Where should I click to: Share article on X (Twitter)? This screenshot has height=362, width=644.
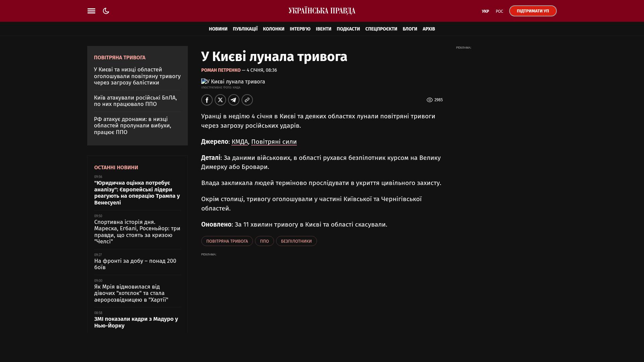[220, 100]
